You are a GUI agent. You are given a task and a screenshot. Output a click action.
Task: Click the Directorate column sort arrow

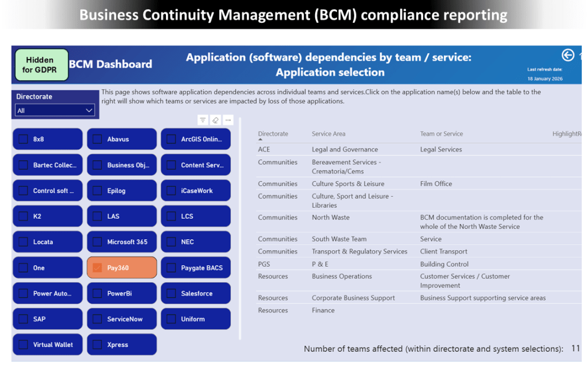click(260, 139)
